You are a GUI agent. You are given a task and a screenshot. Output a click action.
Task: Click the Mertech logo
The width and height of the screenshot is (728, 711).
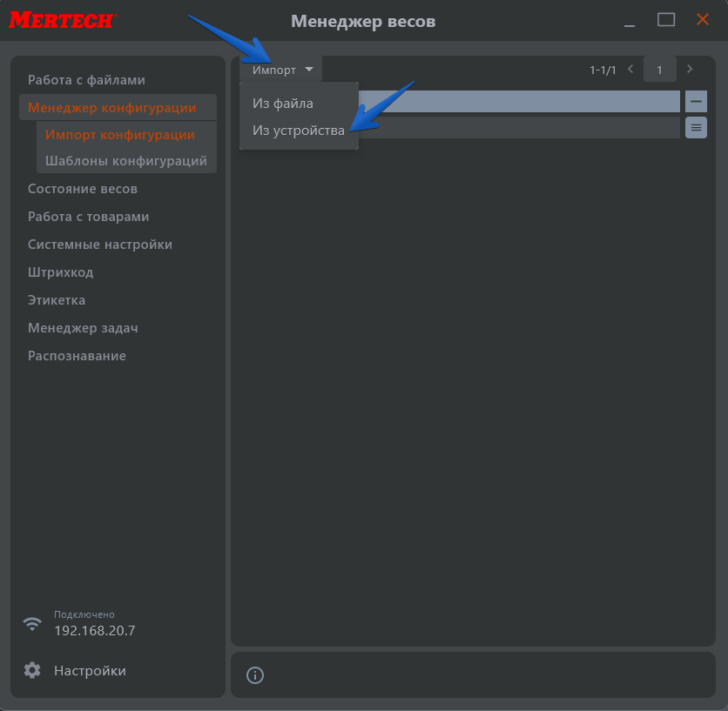63,20
